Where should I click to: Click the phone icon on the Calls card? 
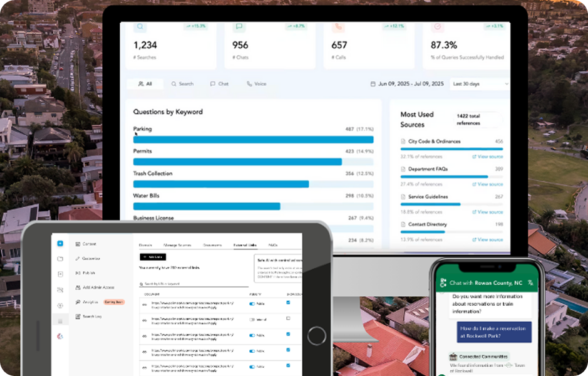tap(338, 26)
